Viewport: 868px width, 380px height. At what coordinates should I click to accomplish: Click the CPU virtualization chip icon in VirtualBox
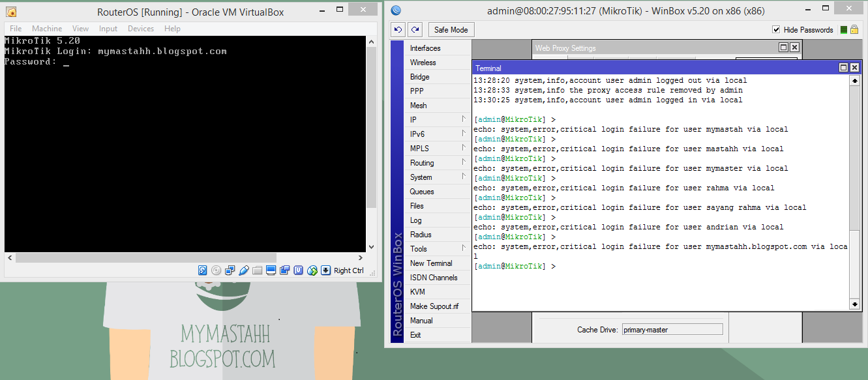(x=298, y=270)
